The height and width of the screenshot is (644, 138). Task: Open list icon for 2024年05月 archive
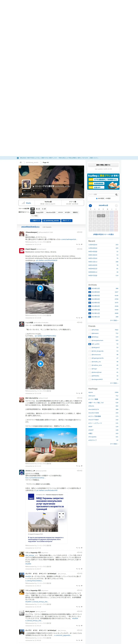click(90, 295)
